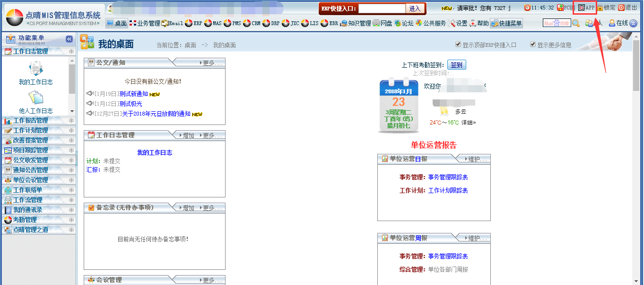Expand the 工作报告管理 sidebar section

tap(30, 121)
